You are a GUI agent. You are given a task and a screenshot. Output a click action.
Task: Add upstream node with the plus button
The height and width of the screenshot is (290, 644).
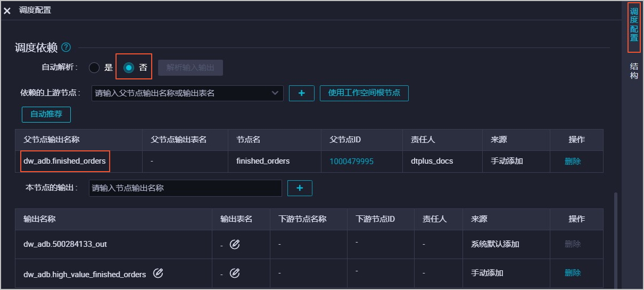[x=302, y=93]
